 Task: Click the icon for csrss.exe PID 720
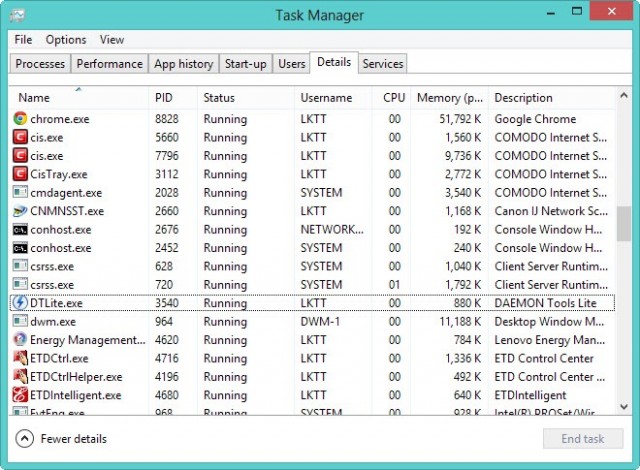(x=20, y=284)
